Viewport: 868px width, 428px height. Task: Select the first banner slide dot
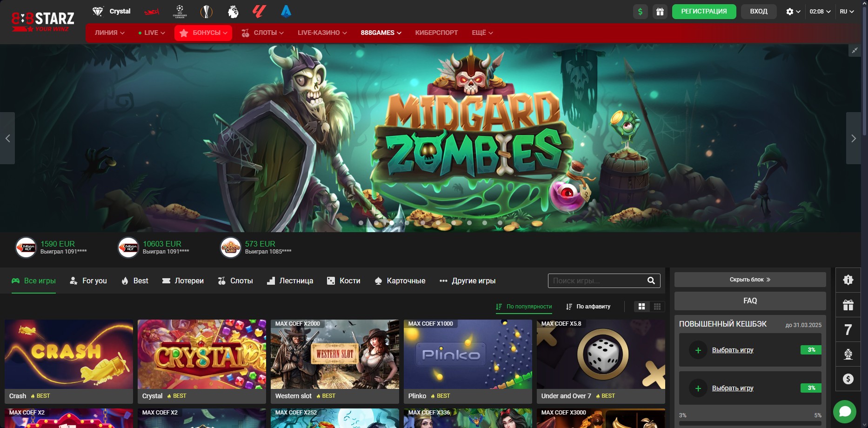[361, 223]
